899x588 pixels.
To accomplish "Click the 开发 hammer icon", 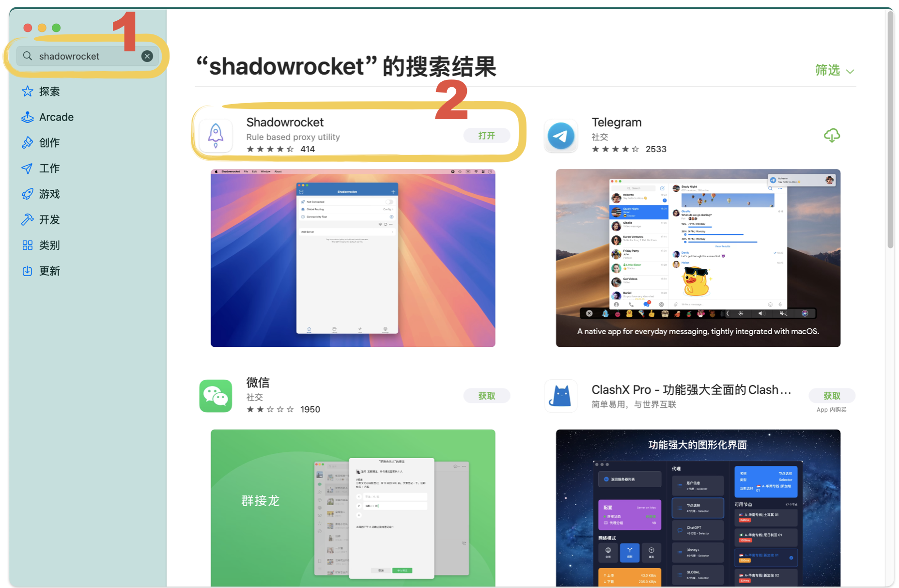I will [x=28, y=219].
